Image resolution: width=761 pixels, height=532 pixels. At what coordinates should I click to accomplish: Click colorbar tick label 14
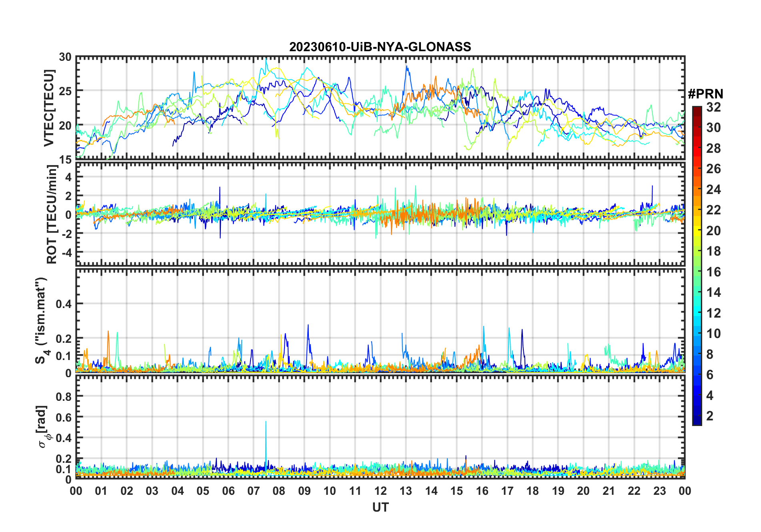click(x=713, y=292)
